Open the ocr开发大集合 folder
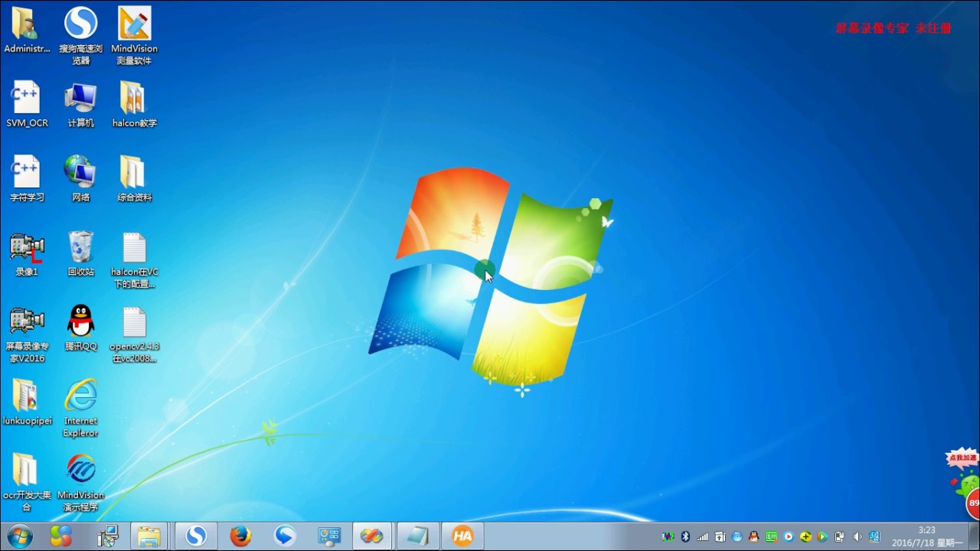Screen dimensions: 980x551 click(x=27, y=482)
